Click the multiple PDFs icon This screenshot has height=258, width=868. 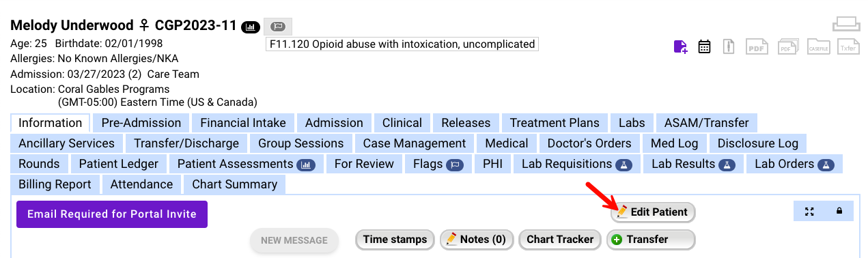click(789, 46)
